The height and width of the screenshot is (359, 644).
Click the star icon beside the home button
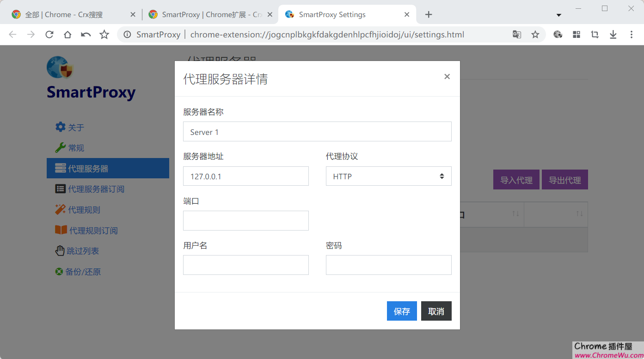(x=104, y=35)
